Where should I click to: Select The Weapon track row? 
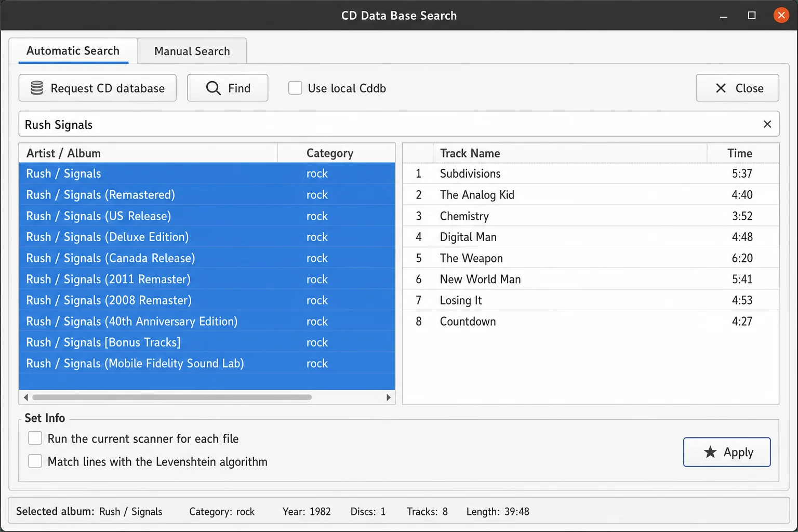pos(591,258)
